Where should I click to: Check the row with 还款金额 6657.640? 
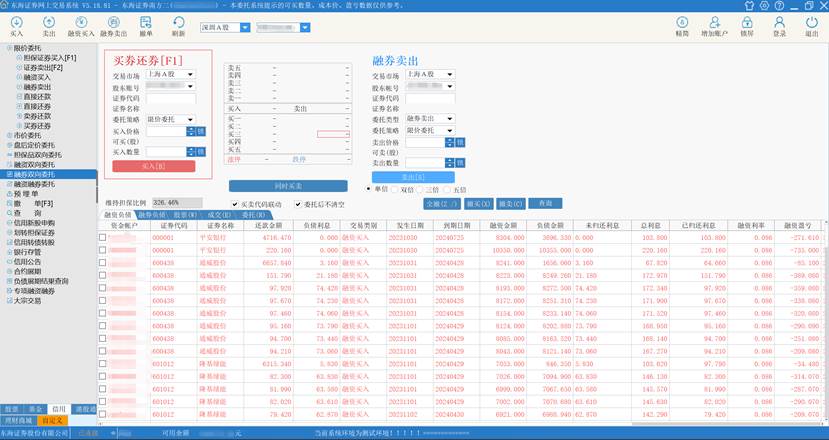103,263
